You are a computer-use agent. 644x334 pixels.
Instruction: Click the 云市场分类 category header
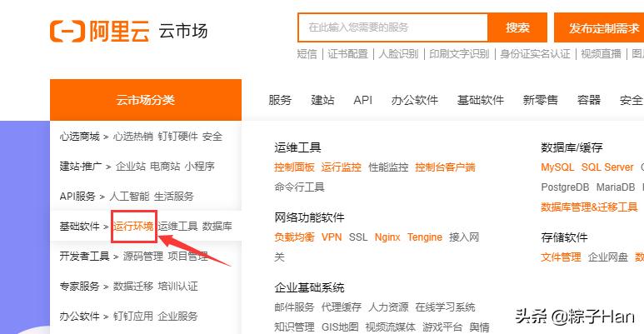coord(146,100)
